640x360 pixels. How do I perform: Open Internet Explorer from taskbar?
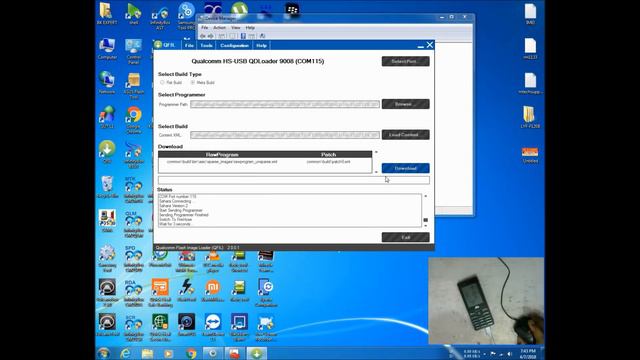[x=125, y=353]
